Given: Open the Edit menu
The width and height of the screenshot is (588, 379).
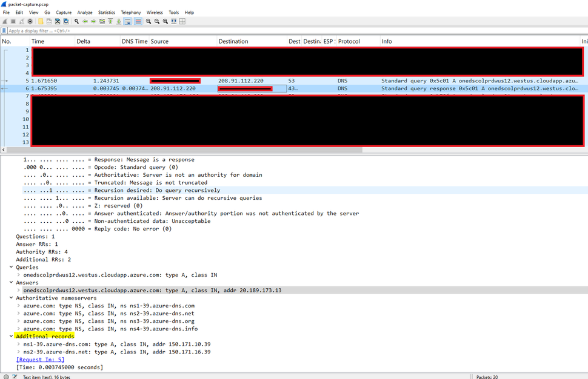Looking at the screenshot, I should pyautogui.click(x=19, y=12).
